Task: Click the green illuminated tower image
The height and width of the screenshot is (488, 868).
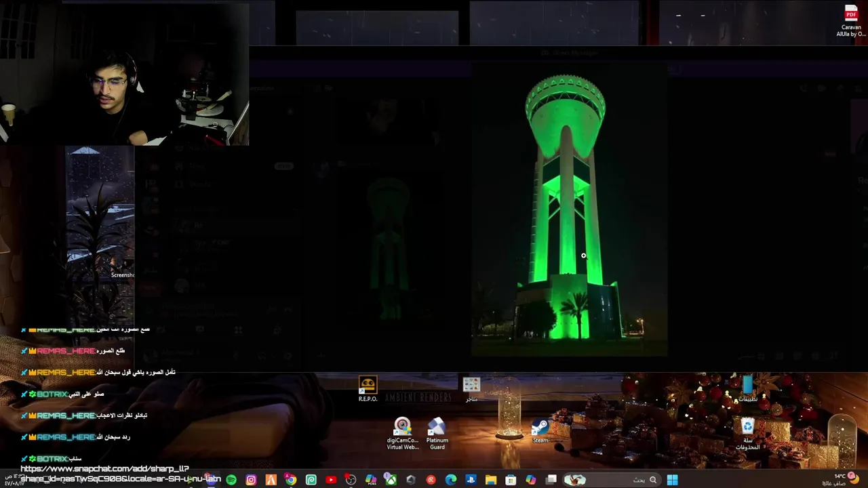Action: tap(569, 209)
